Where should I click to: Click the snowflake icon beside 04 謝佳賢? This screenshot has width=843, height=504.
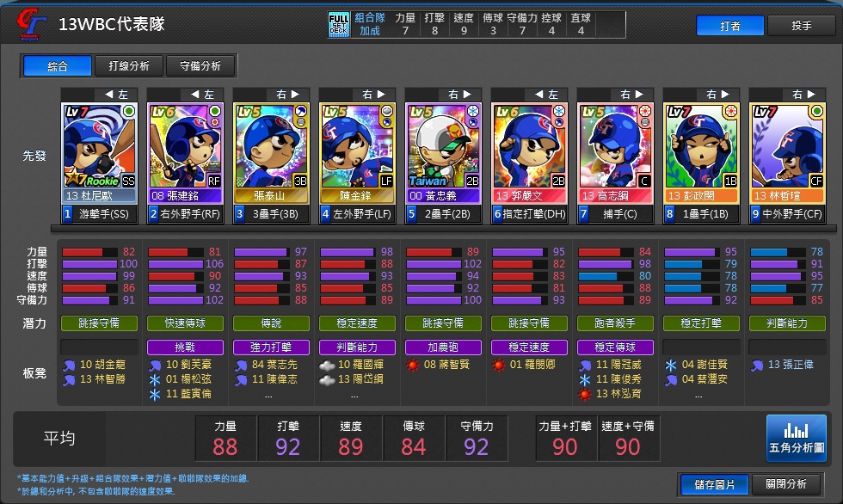pyautogui.click(x=671, y=366)
